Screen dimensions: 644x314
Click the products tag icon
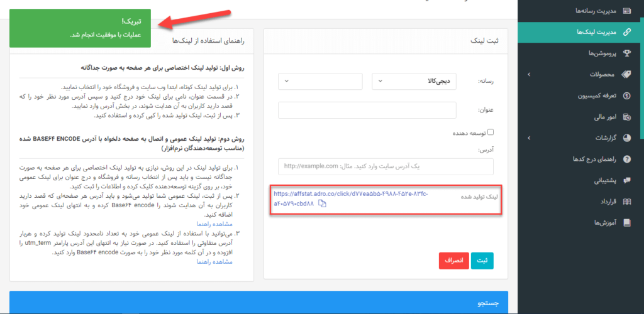coord(627,74)
